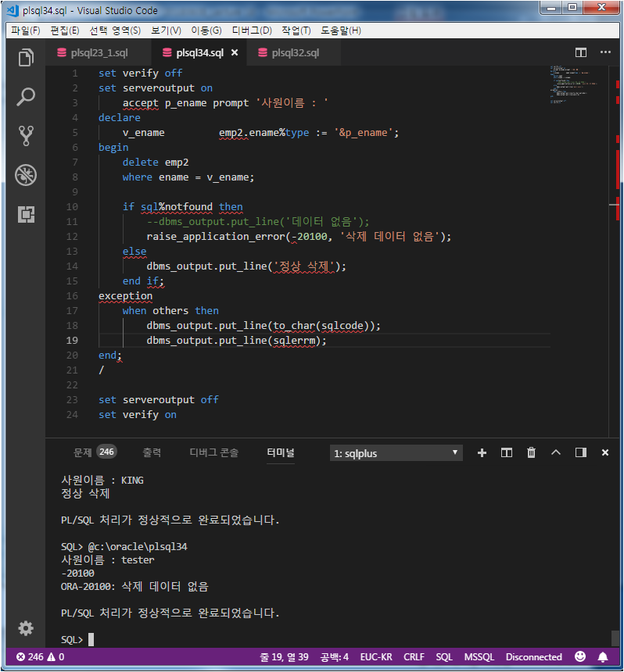Open the Explorer view in activity bar
Image resolution: width=624 pixels, height=672 pixels.
[x=26, y=58]
